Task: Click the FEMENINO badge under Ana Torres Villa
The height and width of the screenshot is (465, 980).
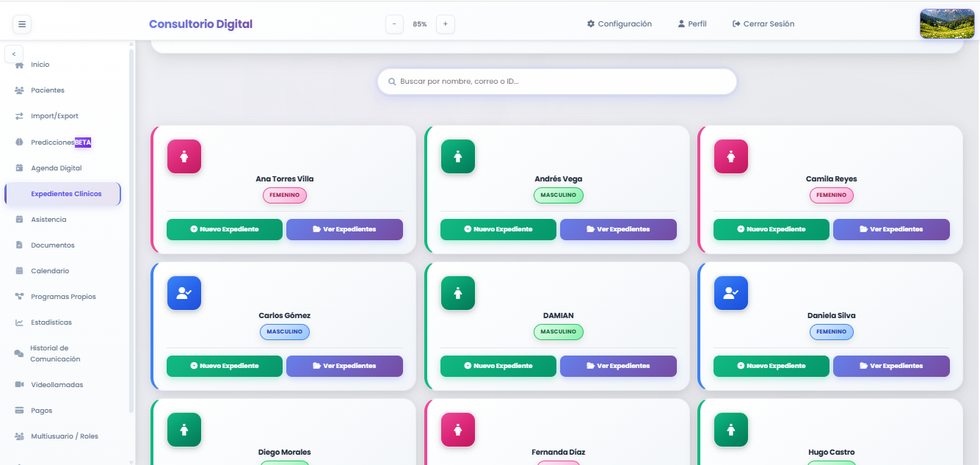Action: point(285,195)
